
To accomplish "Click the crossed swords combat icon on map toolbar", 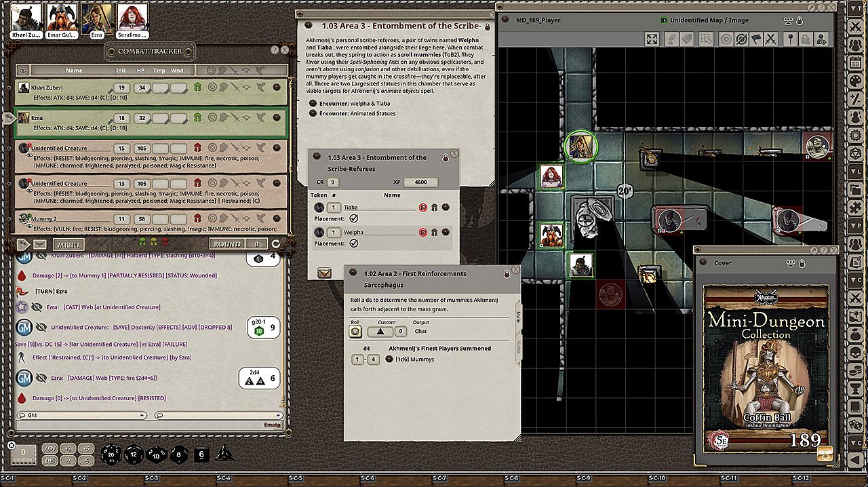I will (x=771, y=40).
